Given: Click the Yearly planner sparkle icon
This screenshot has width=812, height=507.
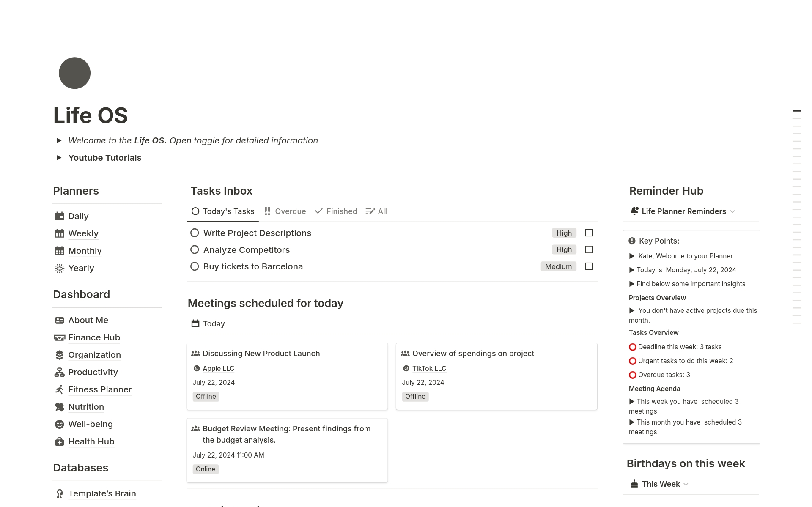Looking at the screenshot, I should 60,268.
